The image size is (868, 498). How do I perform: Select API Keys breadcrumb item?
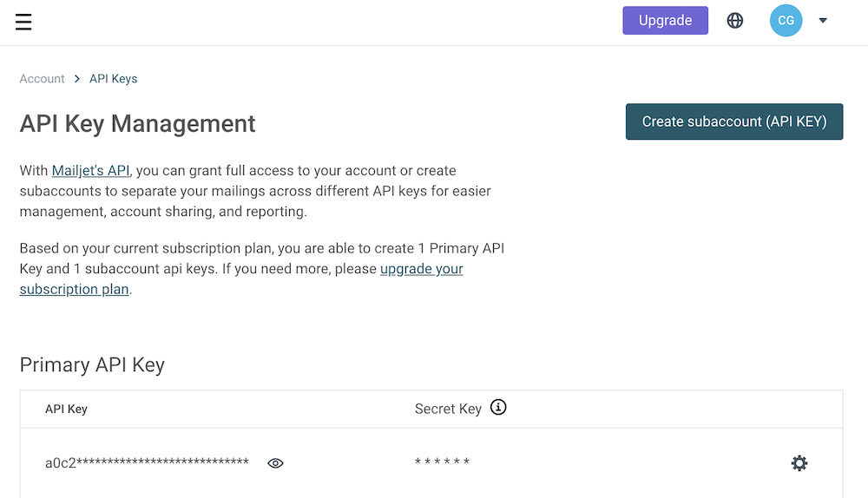coord(113,79)
